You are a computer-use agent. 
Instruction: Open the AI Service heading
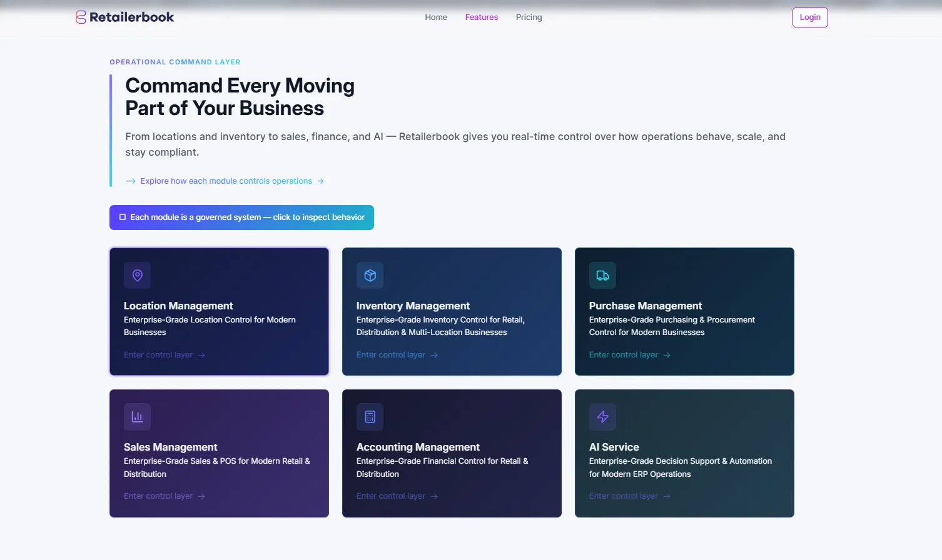coord(614,447)
